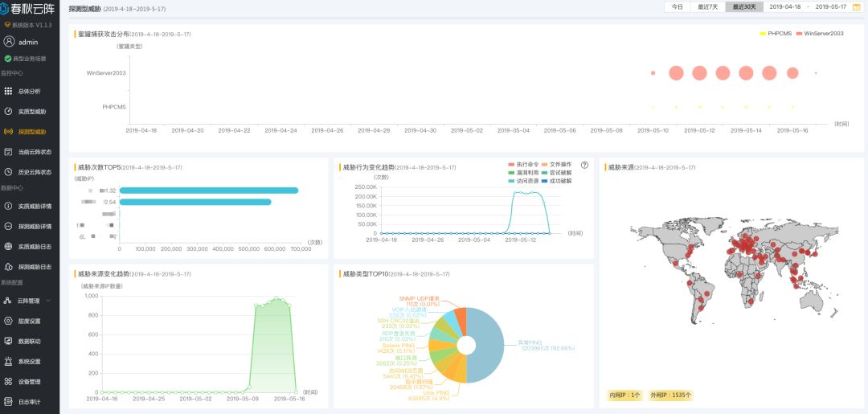The height and width of the screenshot is (414, 868).
Task: Click the end date field 2019-05-17
Action: [x=831, y=7]
